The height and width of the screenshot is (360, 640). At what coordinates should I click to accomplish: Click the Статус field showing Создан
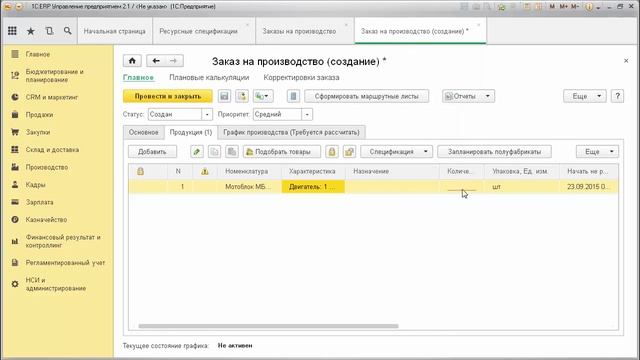coord(175,115)
